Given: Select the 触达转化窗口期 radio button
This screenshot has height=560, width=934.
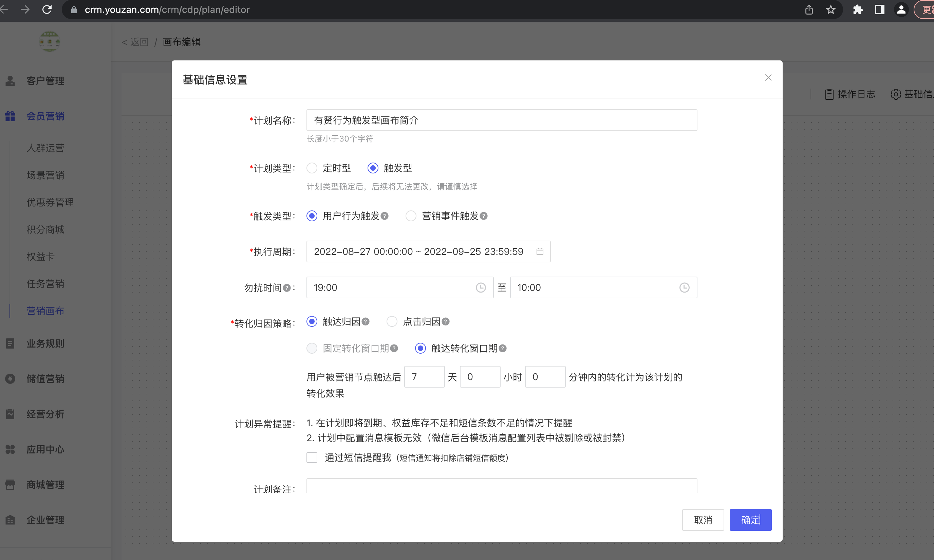Looking at the screenshot, I should click(x=421, y=348).
